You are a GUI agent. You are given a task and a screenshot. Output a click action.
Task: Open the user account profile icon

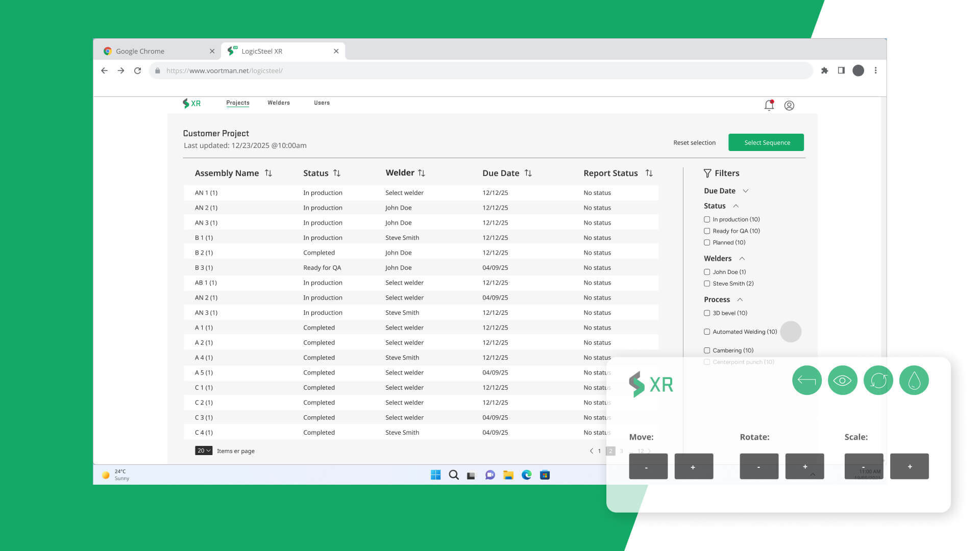click(789, 106)
